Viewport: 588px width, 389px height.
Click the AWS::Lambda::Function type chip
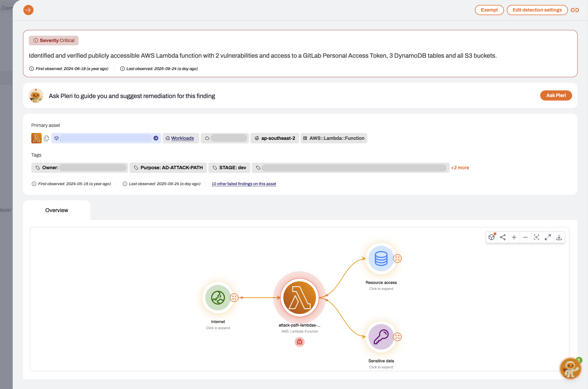point(334,138)
